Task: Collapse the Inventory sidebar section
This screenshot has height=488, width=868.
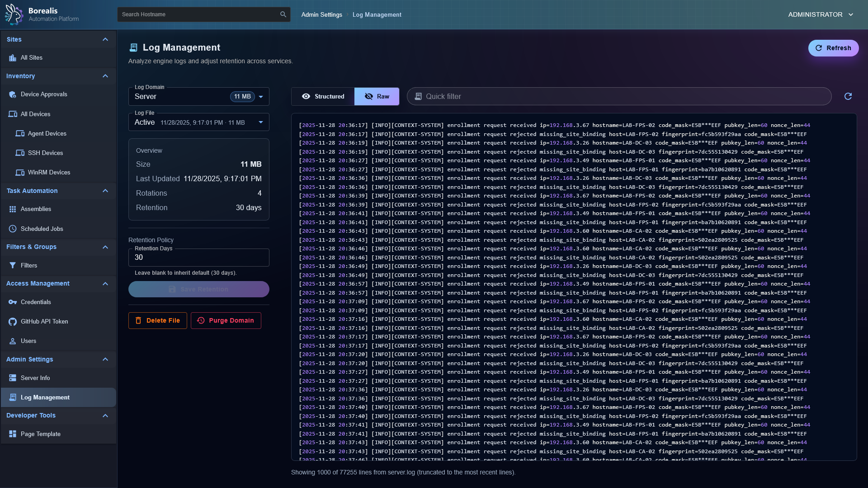Action: tap(105, 76)
